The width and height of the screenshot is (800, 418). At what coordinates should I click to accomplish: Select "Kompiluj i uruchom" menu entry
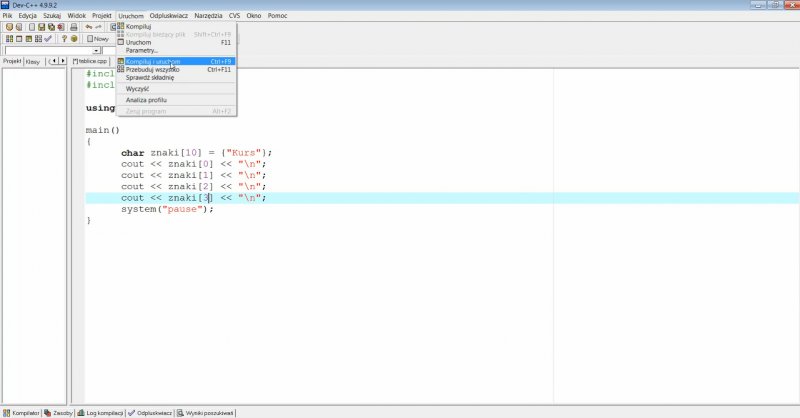[153, 61]
